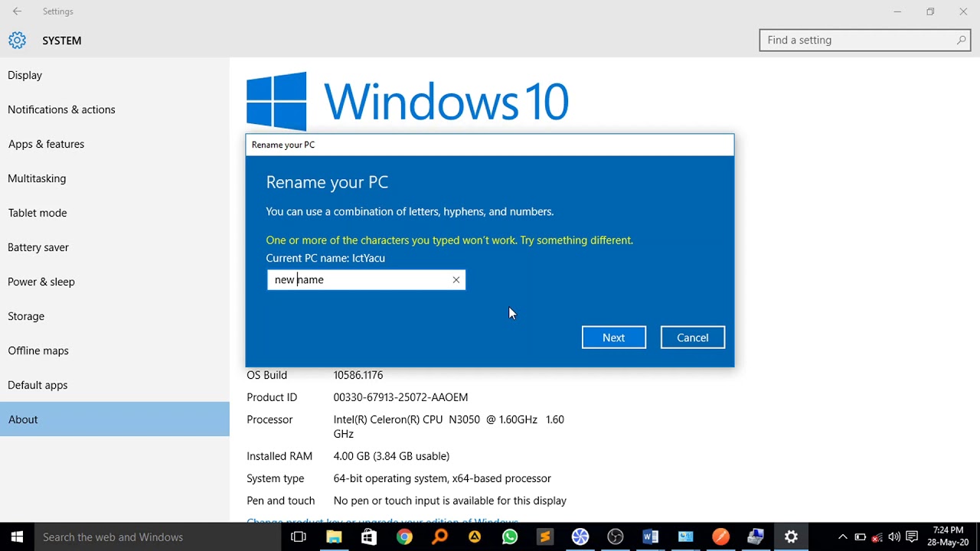Open the blue pinwheel app on taskbar

(580, 537)
